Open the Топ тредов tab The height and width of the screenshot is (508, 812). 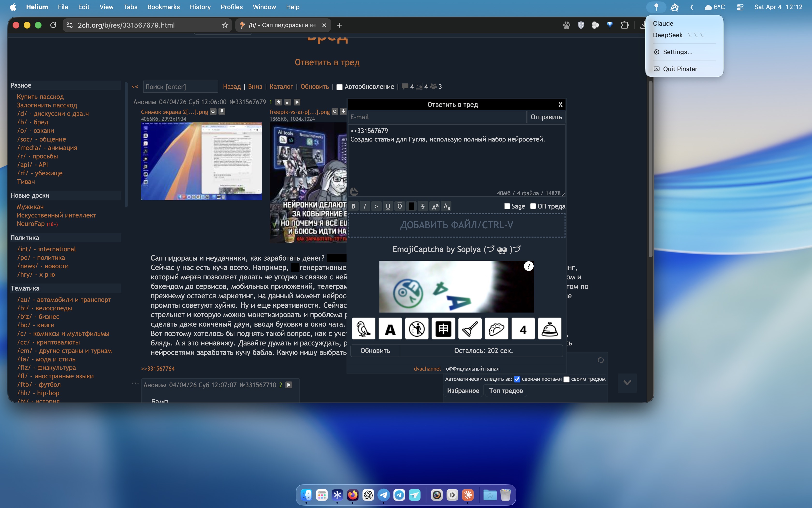[506, 391]
